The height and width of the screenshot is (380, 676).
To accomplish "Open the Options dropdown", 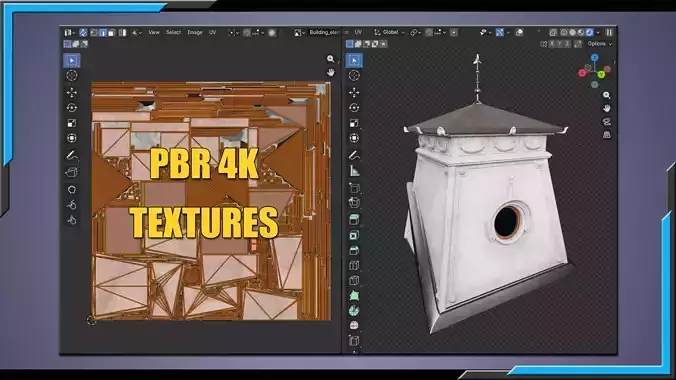I will 599,44.
